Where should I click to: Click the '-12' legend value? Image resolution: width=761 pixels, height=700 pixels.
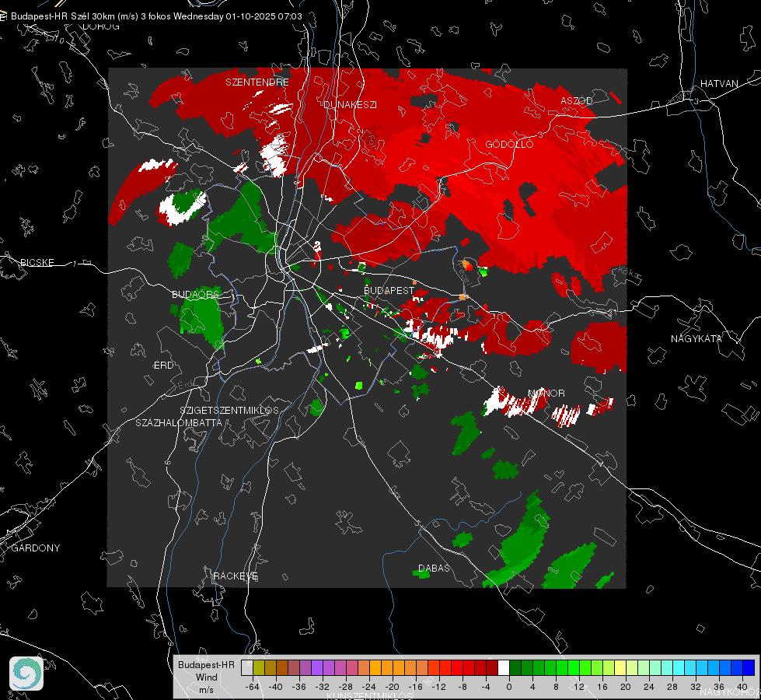[438, 687]
